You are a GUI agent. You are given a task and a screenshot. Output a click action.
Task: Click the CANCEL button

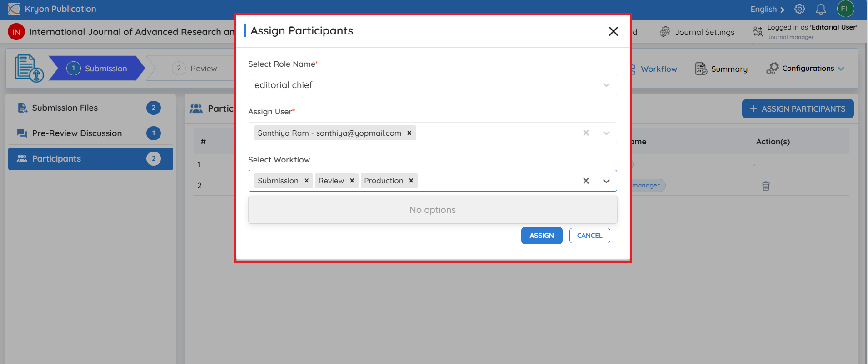(x=589, y=236)
